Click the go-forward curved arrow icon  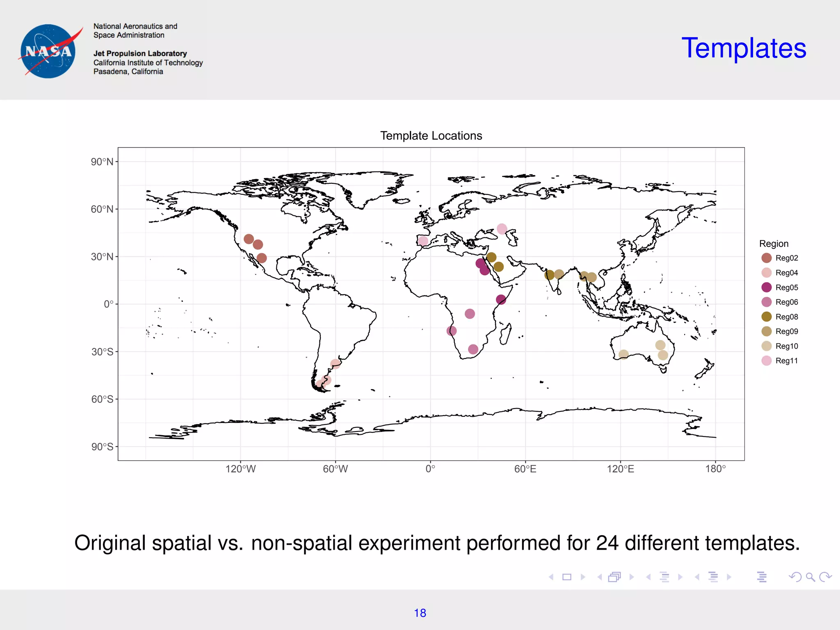825,577
